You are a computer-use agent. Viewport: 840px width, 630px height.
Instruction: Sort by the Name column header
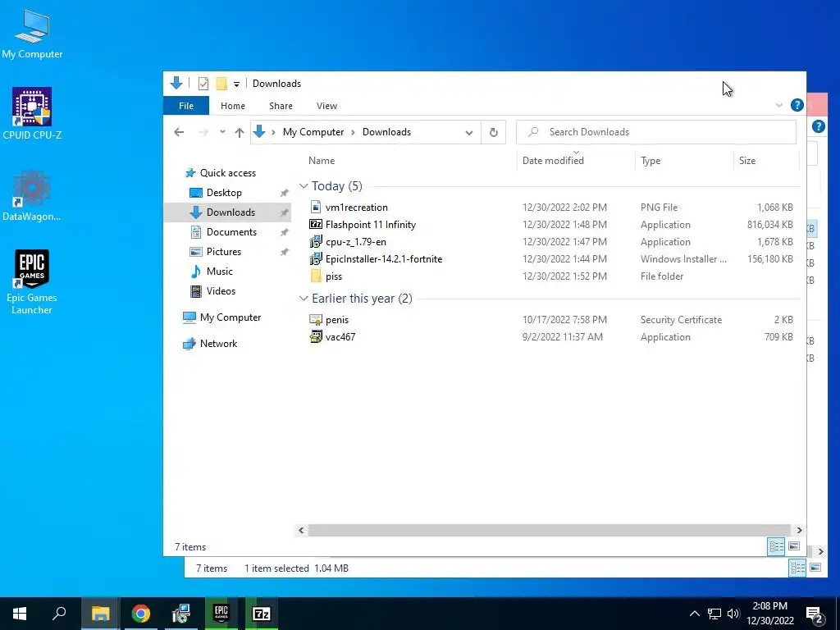tap(322, 160)
